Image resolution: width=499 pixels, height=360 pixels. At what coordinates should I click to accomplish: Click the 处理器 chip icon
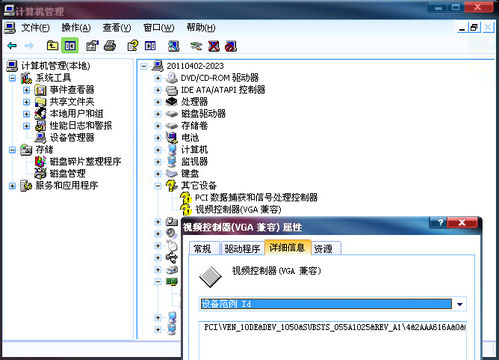[x=172, y=102]
